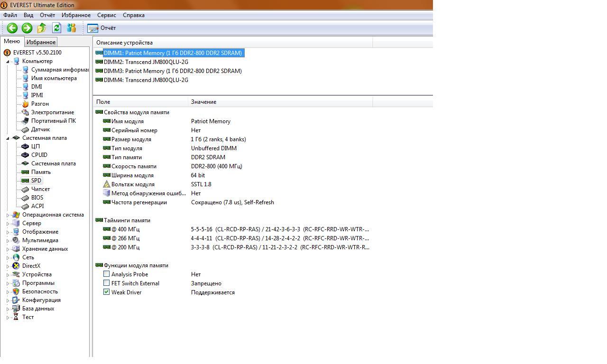Expand the Хранение данных tree node
Image resolution: width=607 pixels, height=364 pixels.
[x=8, y=249]
